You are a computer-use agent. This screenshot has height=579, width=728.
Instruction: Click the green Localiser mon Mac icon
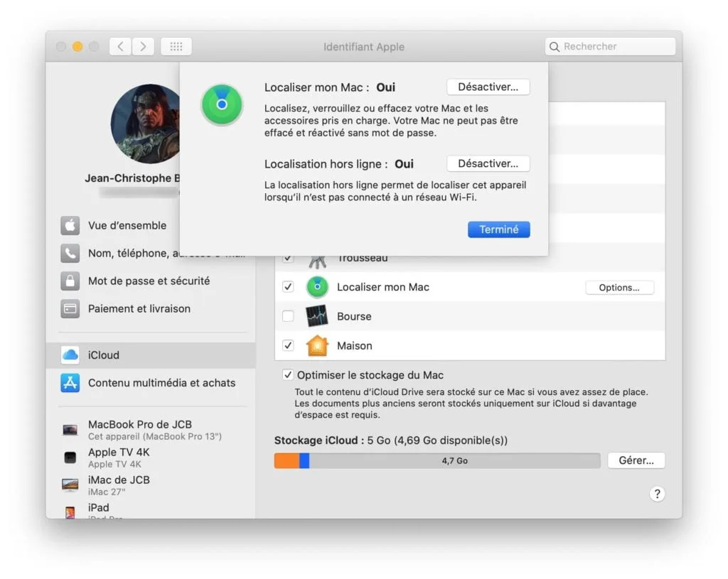(316, 287)
